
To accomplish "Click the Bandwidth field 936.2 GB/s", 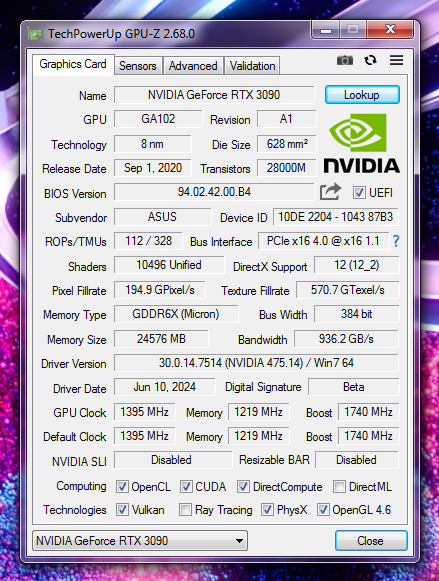I will pyautogui.click(x=346, y=339).
